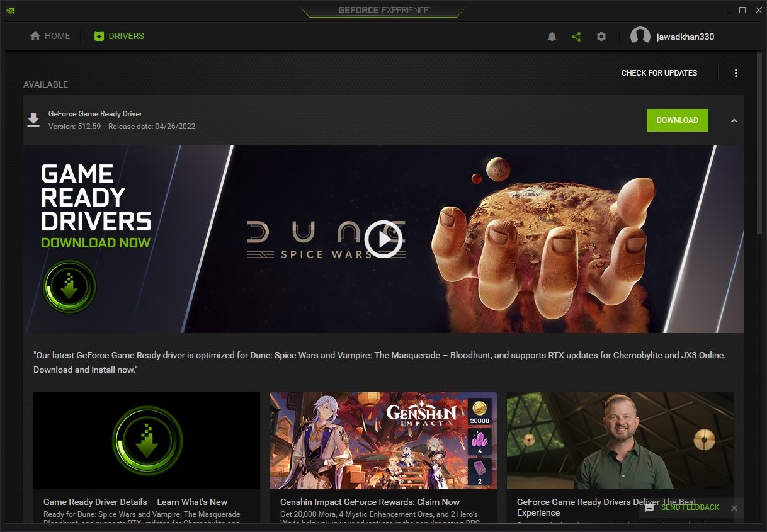767x532 pixels.
Task: Select the Drivers tab
Action: point(119,37)
